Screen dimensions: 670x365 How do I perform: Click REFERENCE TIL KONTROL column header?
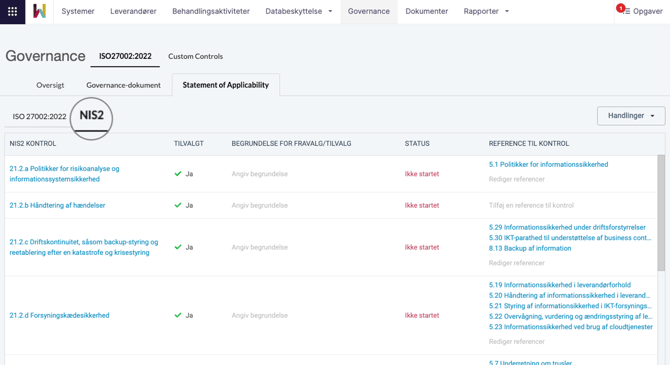click(529, 144)
